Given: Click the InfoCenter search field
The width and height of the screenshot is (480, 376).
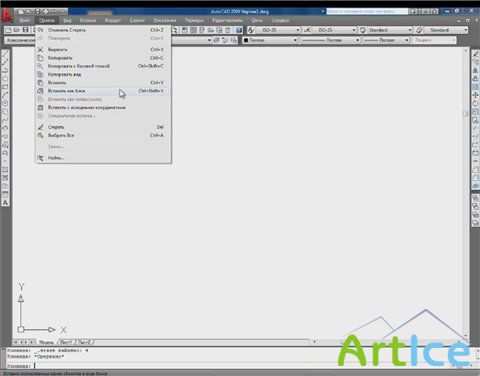Looking at the screenshot, I should [x=367, y=11].
